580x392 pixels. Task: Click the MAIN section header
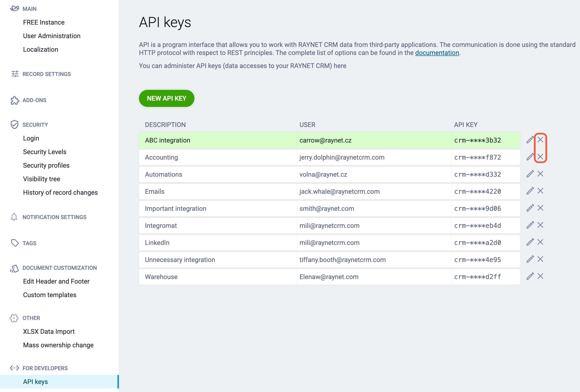pyautogui.click(x=29, y=9)
